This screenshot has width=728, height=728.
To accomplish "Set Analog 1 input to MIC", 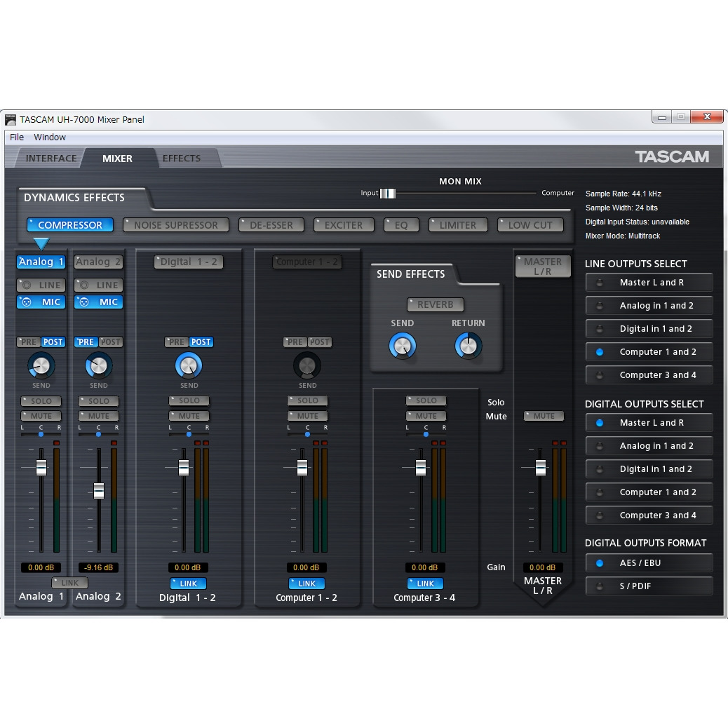I will (41, 302).
